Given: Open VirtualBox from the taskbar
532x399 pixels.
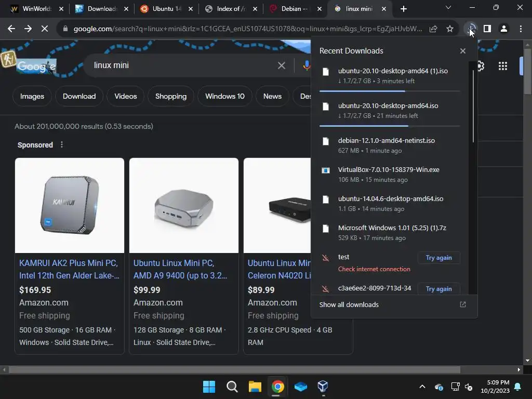Looking at the screenshot, I should pos(323,387).
